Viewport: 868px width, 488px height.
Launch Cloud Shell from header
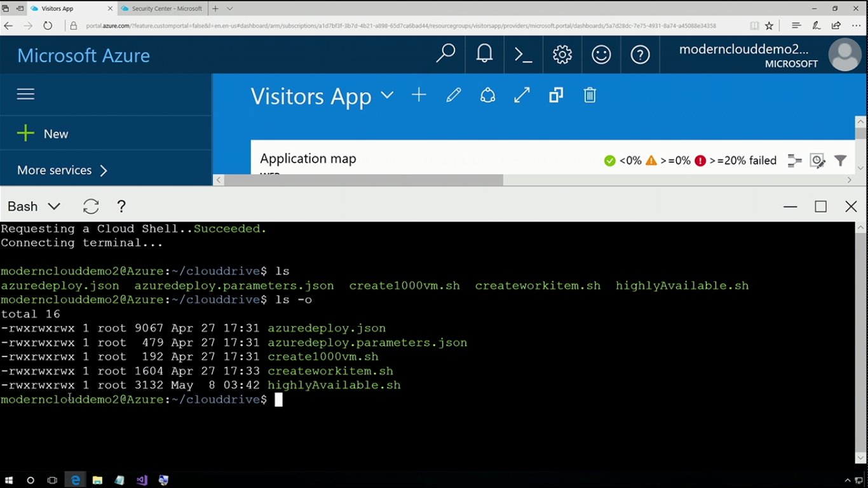[x=523, y=55]
